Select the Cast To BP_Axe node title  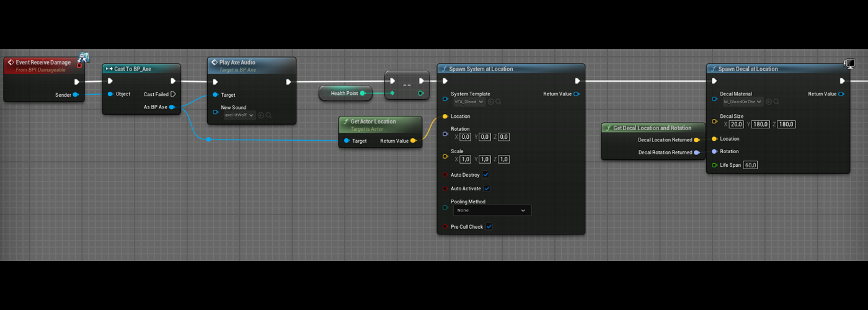coord(133,69)
